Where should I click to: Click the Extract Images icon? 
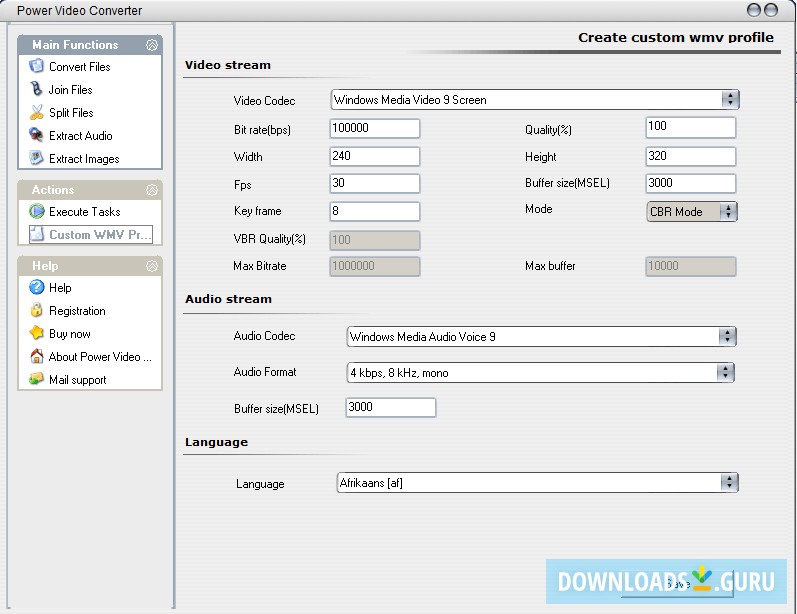click(x=37, y=158)
